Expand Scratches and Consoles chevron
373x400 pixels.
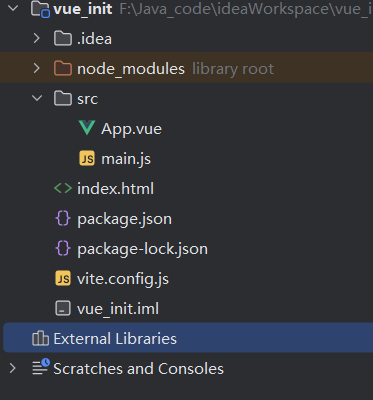[x=13, y=368]
